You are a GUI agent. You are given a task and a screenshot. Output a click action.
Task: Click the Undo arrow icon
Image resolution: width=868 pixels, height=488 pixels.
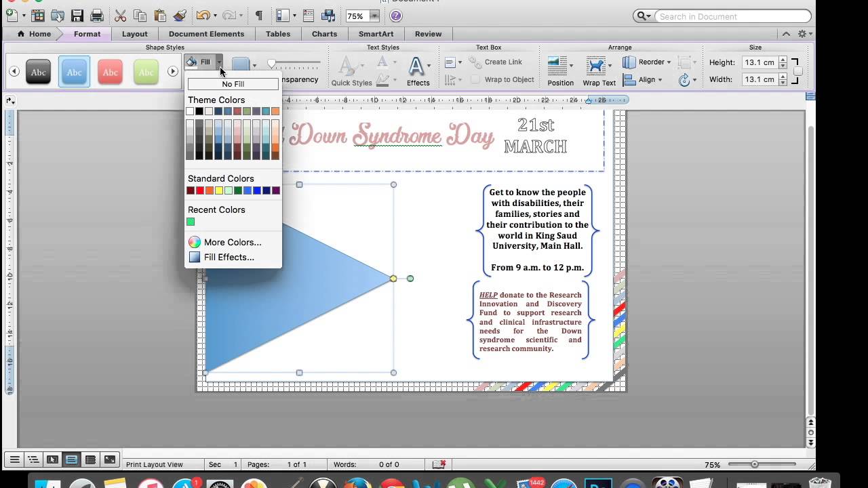point(203,15)
